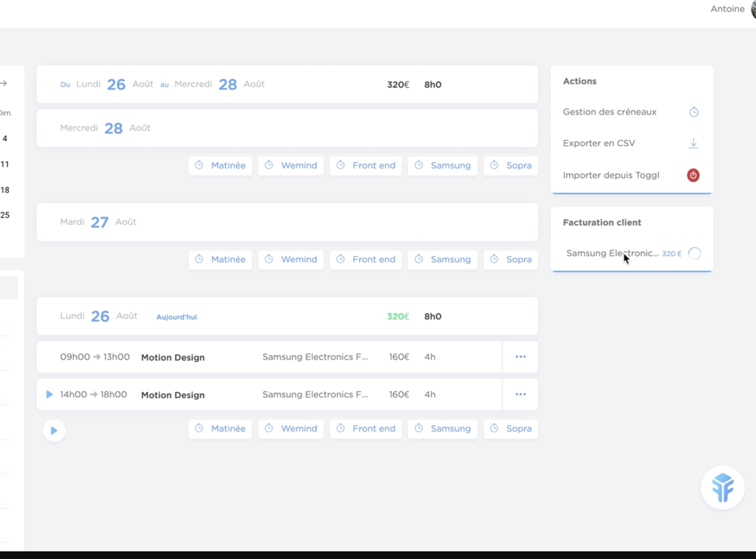Start the Matinée timer preset

[x=220, y=429]
